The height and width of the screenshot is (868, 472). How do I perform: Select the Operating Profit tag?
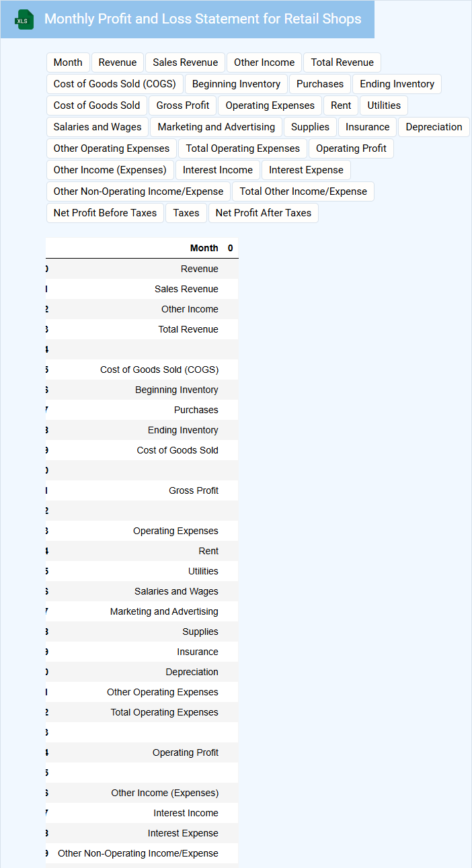(x=351, y=148)
